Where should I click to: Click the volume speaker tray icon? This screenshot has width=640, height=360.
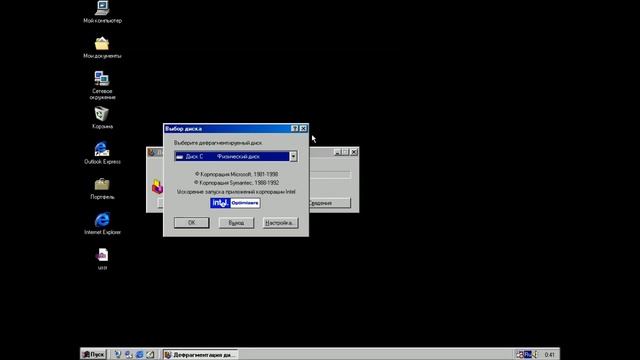tap(536, 354)
